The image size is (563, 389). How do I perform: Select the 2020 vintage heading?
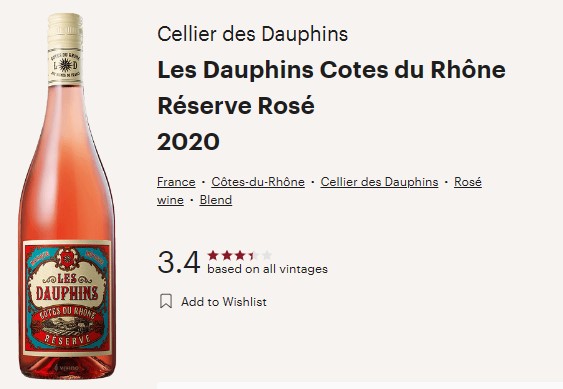pyautogui.click(x=188, y=142)
